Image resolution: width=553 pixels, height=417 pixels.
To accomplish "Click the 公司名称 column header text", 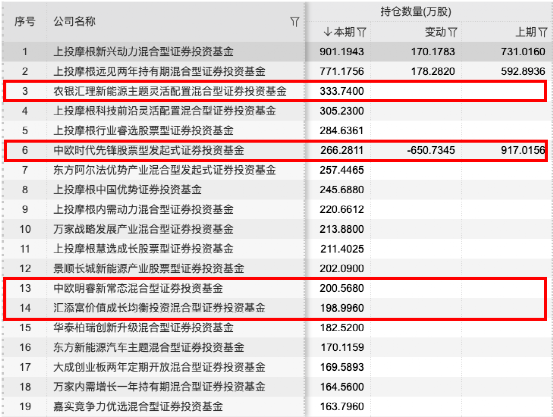I will (x=74, y=22).
